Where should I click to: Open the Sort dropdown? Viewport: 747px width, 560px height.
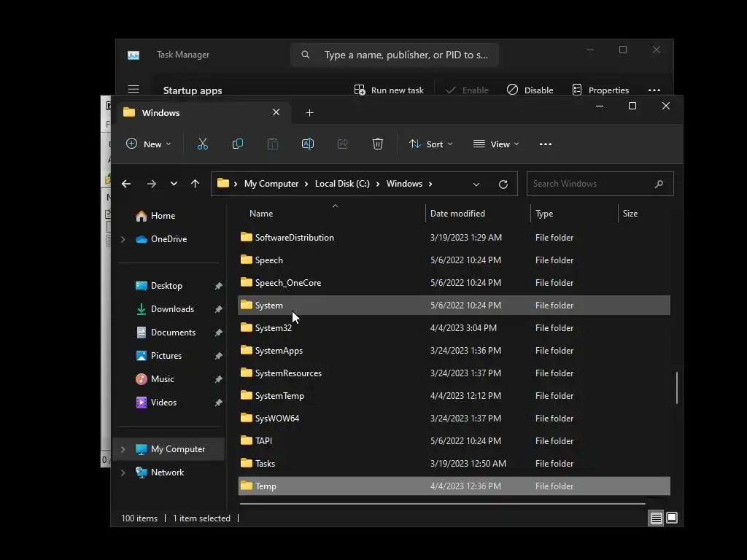coord(430,144)
